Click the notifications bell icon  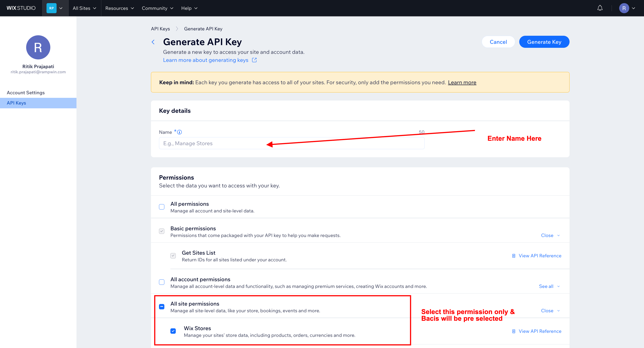pyautogui.click(x=600, y=8)
